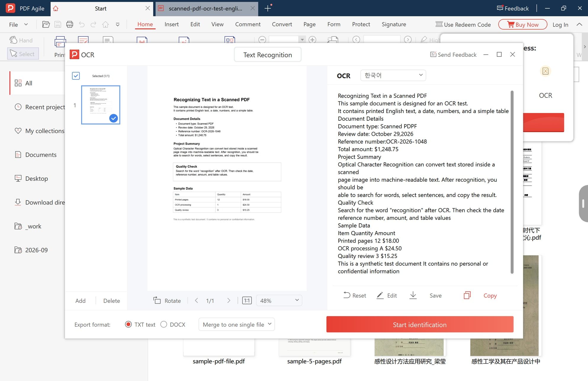This screenshot has width=588, height=381.
Task: Collapse the ribbon with the chevron
Action: click(x=579, y=25)
